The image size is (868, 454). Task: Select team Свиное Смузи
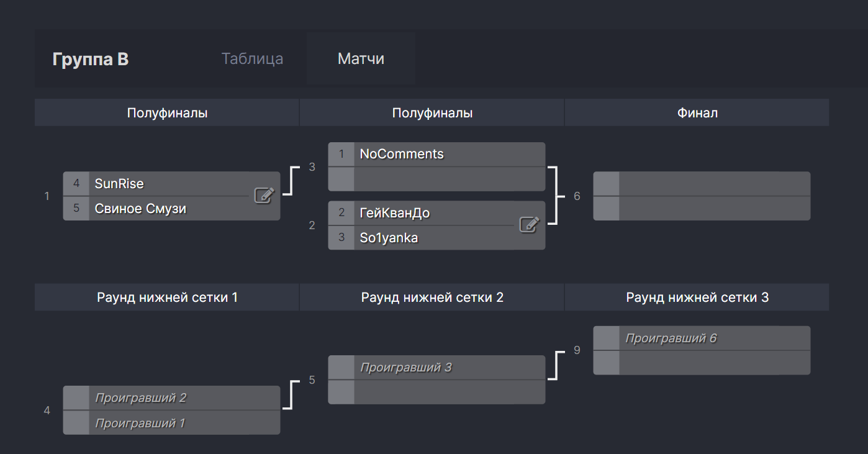[x=168, y=209]
